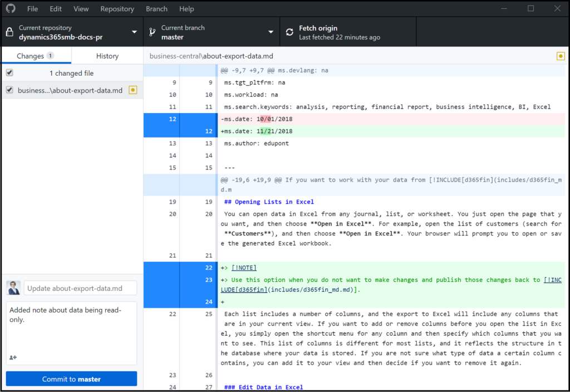Open the View menu
Screen dimensions: 570x392
(81, 8)
